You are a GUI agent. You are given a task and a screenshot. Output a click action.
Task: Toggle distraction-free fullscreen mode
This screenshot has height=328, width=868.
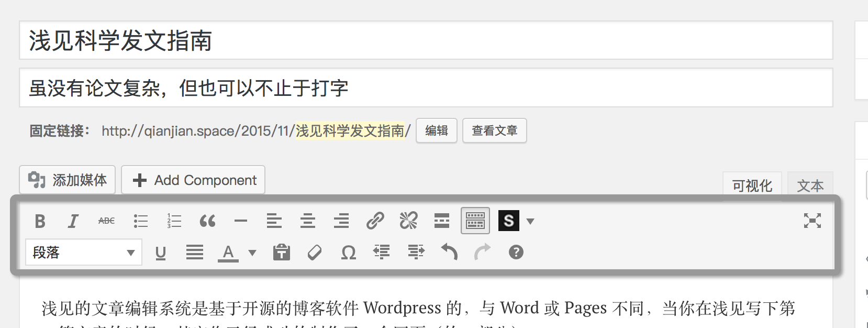[812, 221]
